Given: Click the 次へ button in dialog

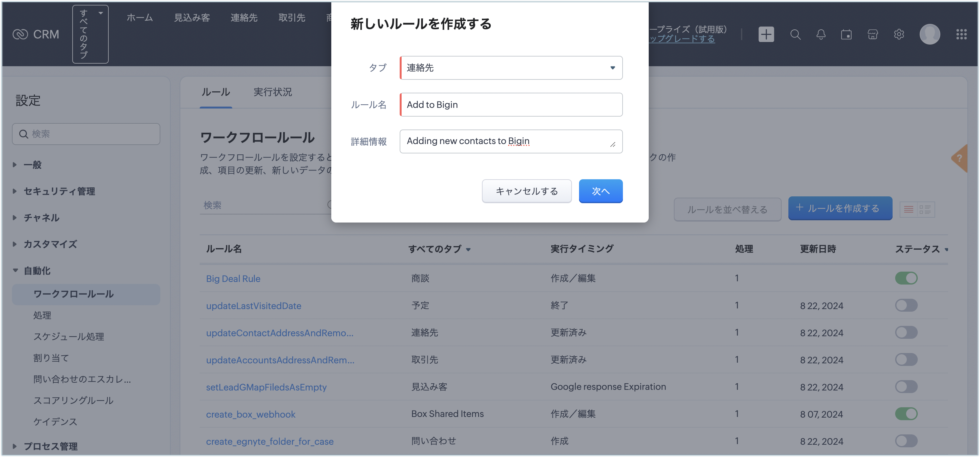Looking at the screenshot, I should [600, 191].
